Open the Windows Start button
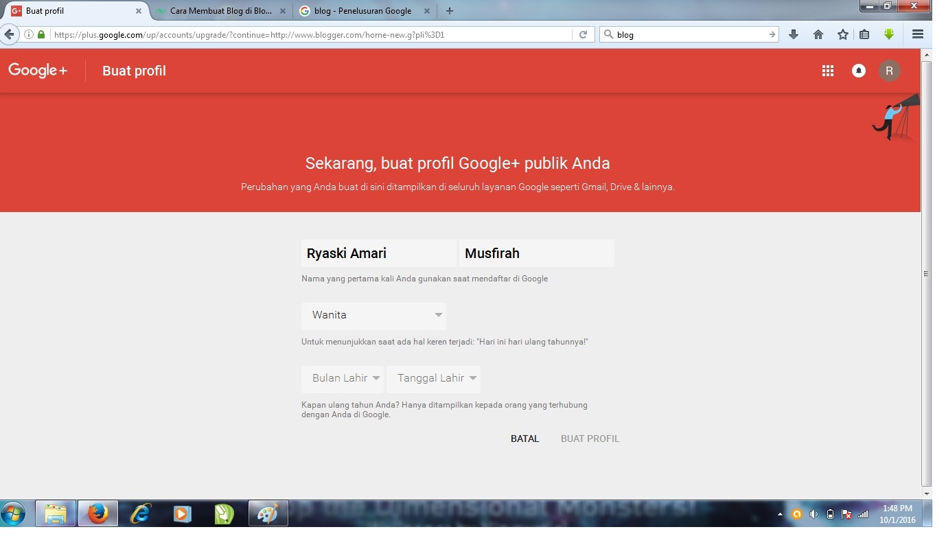This screenshot has width=946, height=560. pyautogui.click(x=13, y=513)
